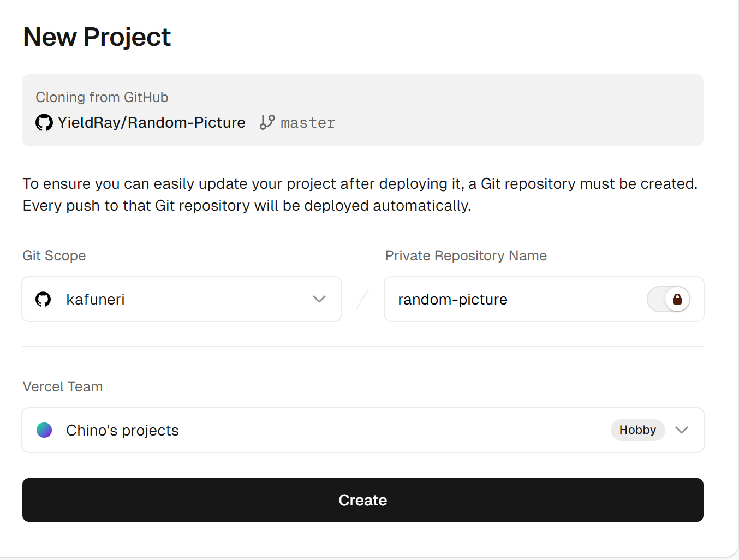Toggle the private repository lock switch
This screenshot has width=739, height=560.
(x=669, y=299)
